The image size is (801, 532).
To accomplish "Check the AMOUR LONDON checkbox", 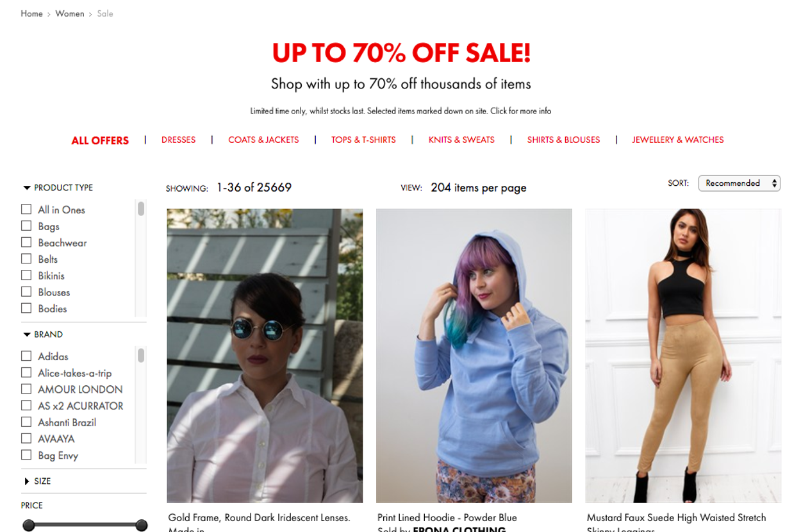I will point(26,389).
